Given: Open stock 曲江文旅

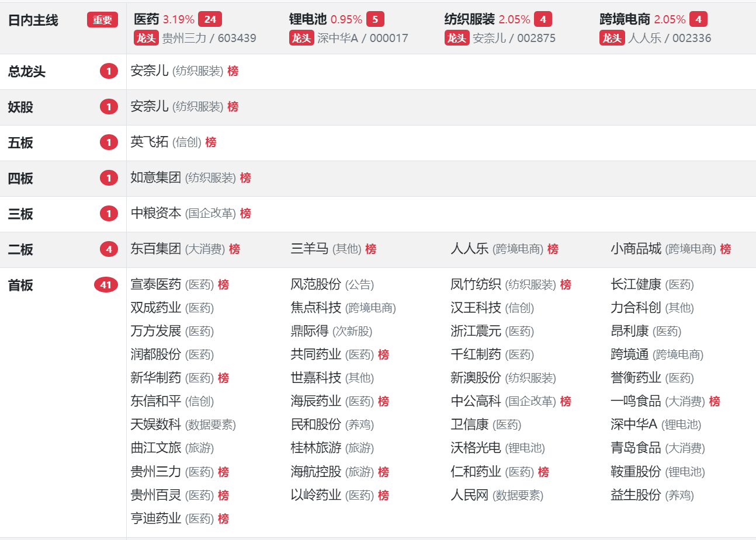Looking at the screenshot, I should 156,448.
